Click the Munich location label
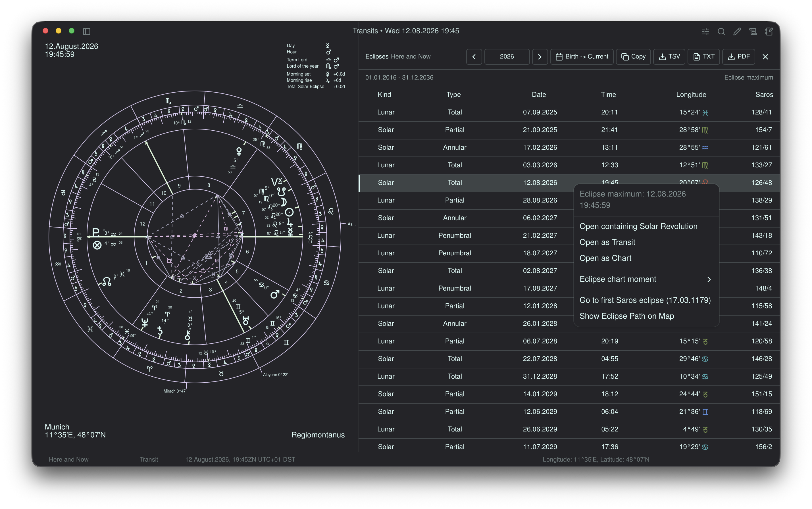The height and width of the screenshot is (509, 812). click(x=57, y=427)
